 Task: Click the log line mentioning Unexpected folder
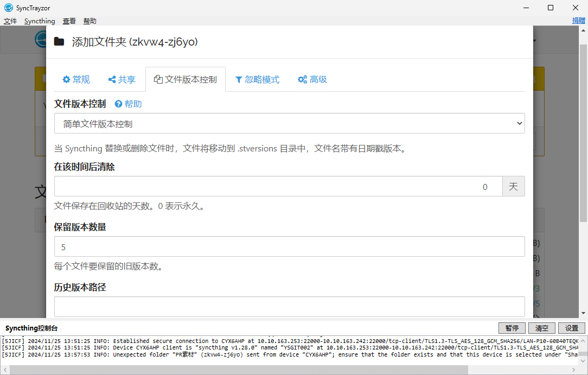[290, 355]
